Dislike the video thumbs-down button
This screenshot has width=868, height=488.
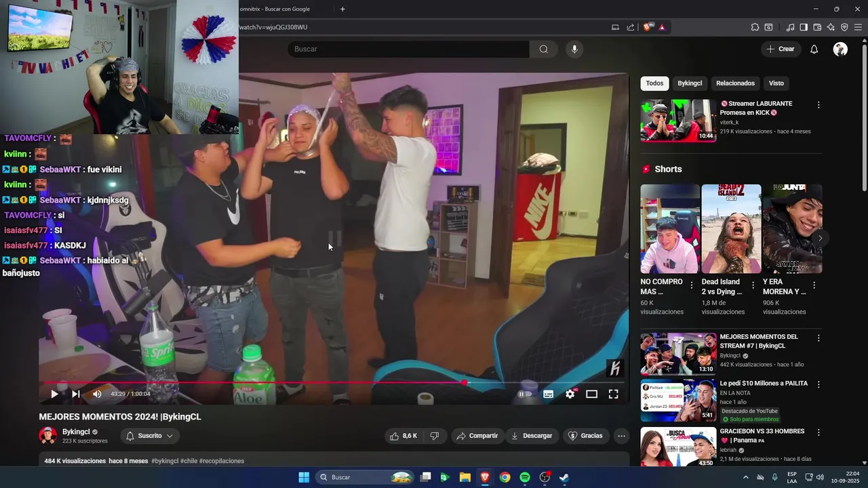pos(435,436)
